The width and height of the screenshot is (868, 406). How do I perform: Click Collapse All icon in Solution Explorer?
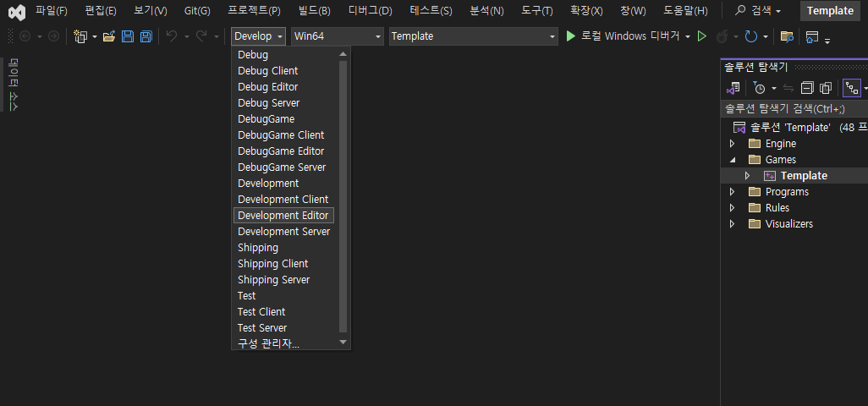(808, 88)
